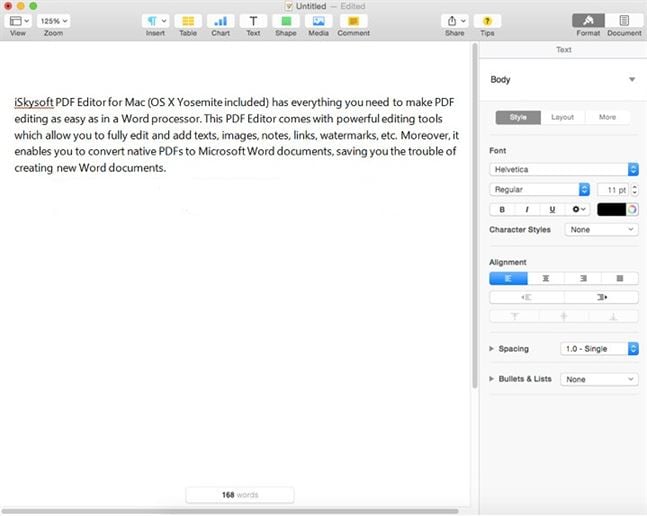Toggle the Format inspector
This screenshot has height=516, width=647.
[588, 21]
